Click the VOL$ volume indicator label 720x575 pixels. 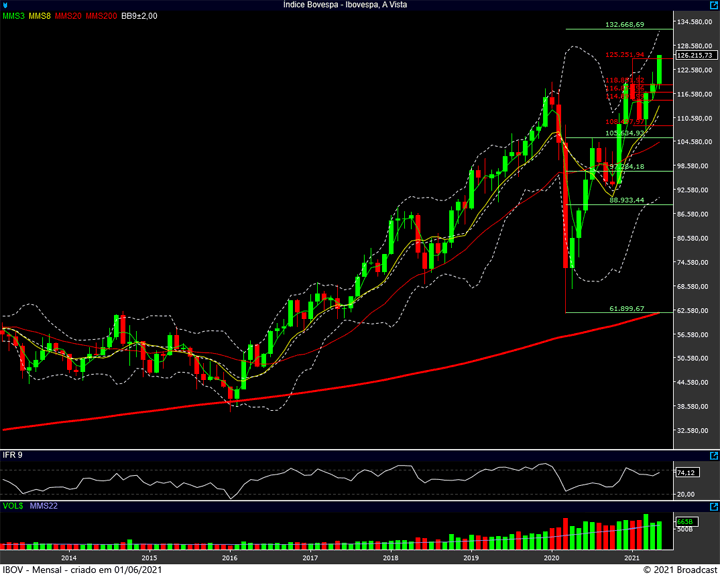point(14,506)
